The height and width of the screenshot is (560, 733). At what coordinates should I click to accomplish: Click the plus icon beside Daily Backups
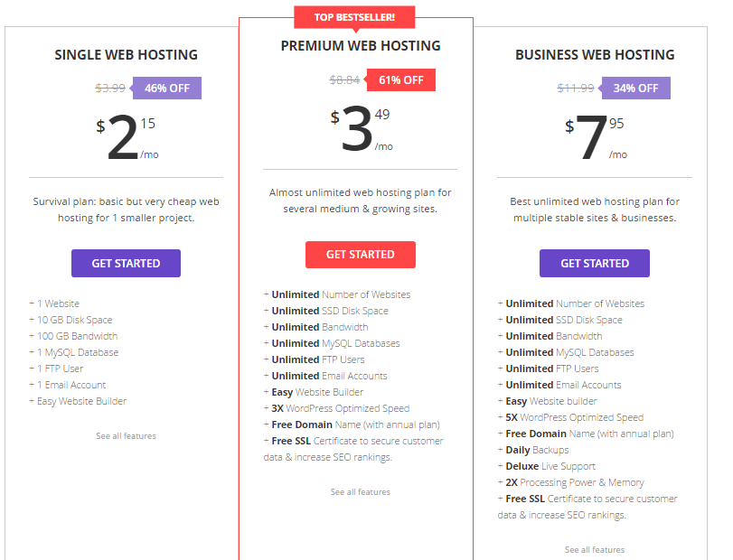click(500, 449)
